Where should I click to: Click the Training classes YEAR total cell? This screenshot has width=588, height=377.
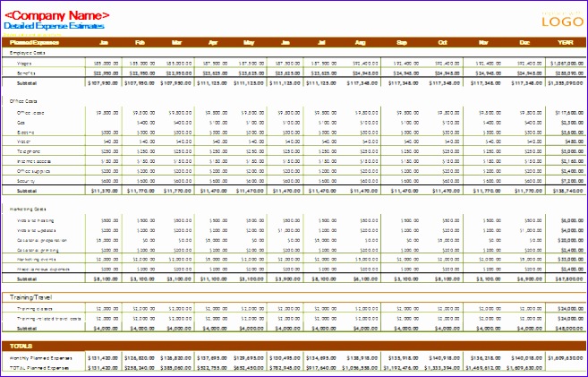(565, 308)
